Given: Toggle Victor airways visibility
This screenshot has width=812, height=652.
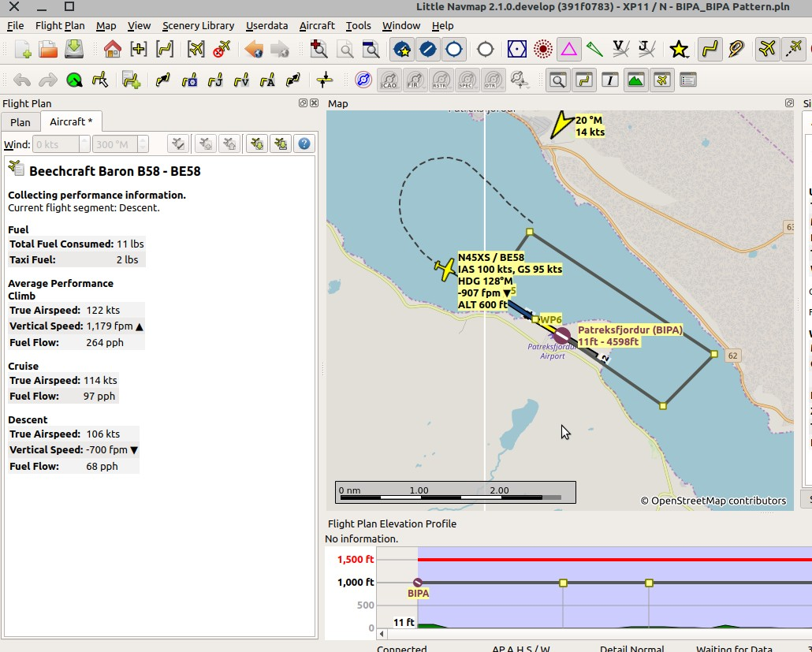Looking at the screenshot, I should [620, 49].
